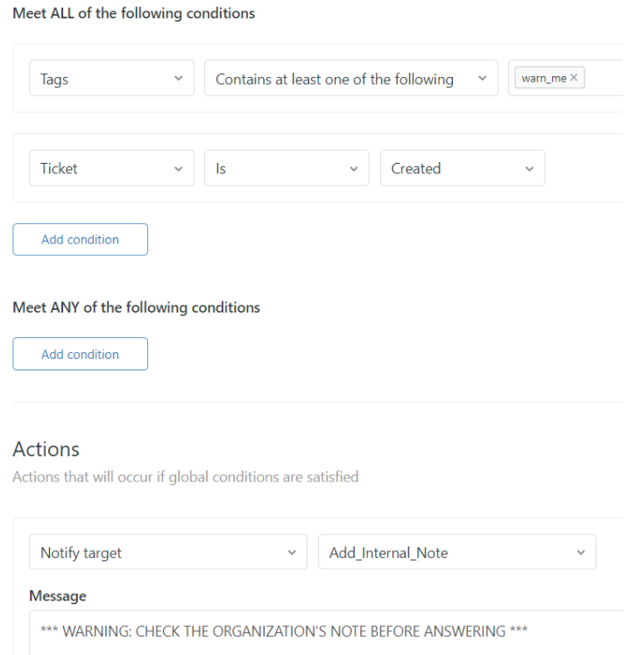Click the chevron arrow on Notify target
This screenshot has height=655, width=644.
(x=292, y=553)
